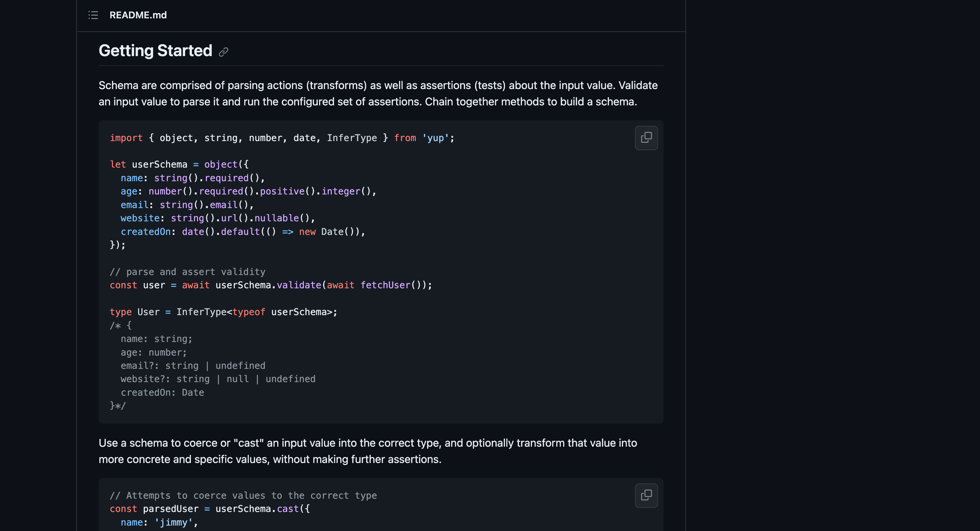This screenshot has height=531, width=980.
Task: Click the typeof keyword in code
Action: coord(248,312)
